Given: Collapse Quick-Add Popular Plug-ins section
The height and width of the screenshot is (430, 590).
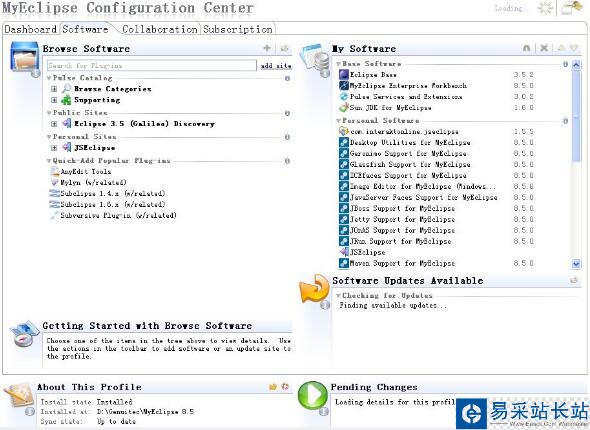Looking at the screenshot, I should [x=49, y=161].
